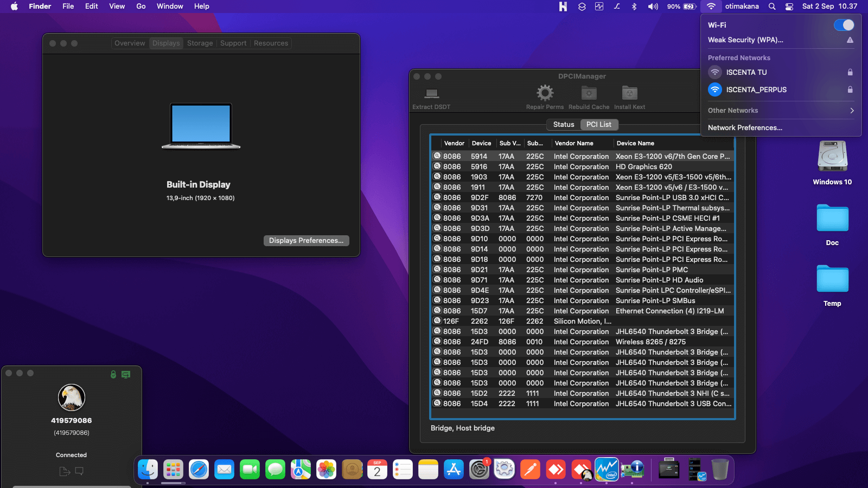Select the Ethernet Connection (4) I219-LM row
Screen dimensions: 868x488
pyautogui.click(x=583, y=311)
